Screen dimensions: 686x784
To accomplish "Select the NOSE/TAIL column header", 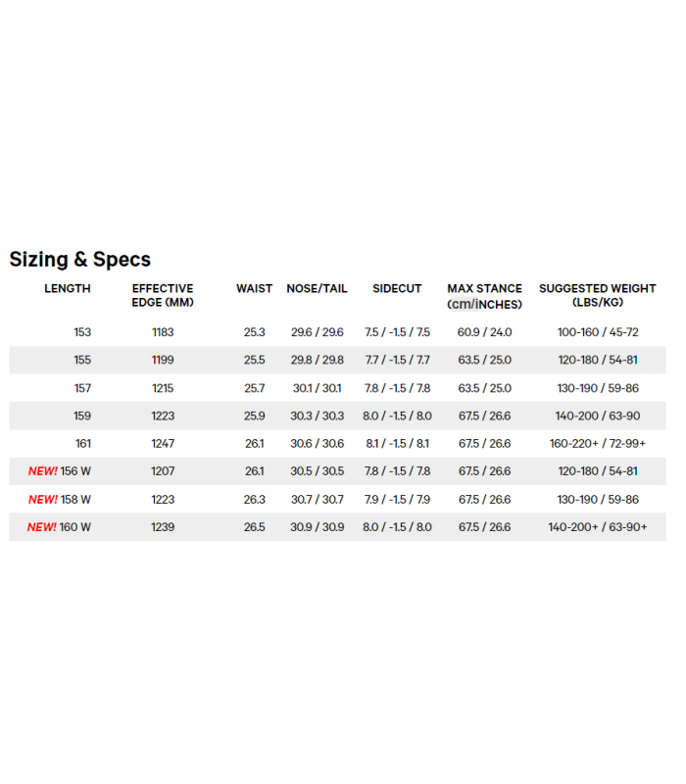I will click(x=317, y=289).
